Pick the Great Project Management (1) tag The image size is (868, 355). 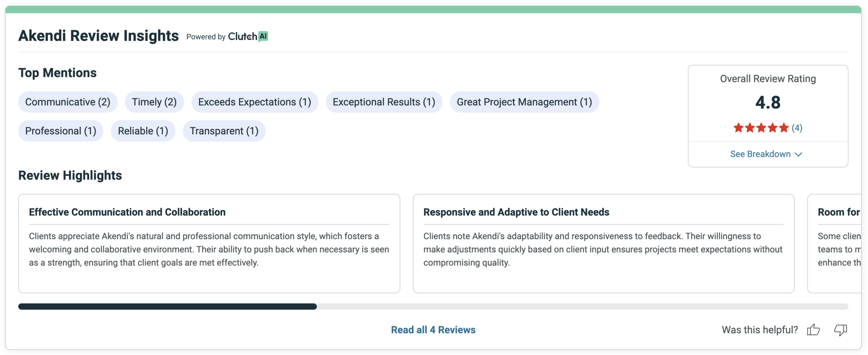coord(524,102)
